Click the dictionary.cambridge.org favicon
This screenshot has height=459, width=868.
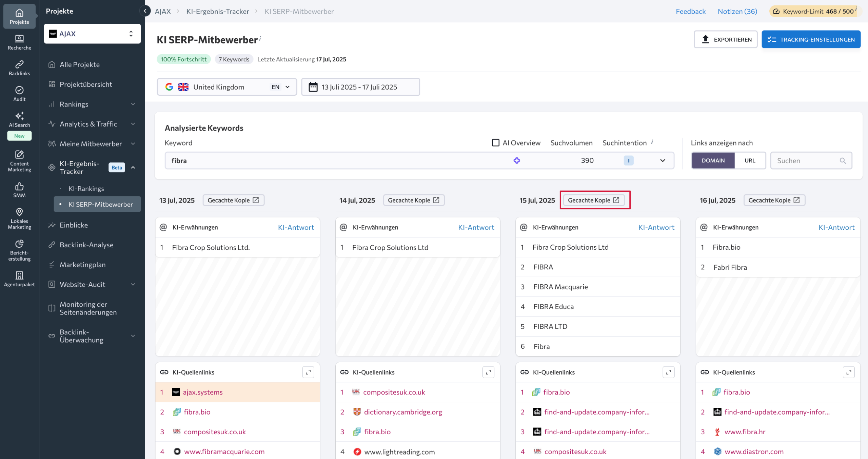[357, 412]
